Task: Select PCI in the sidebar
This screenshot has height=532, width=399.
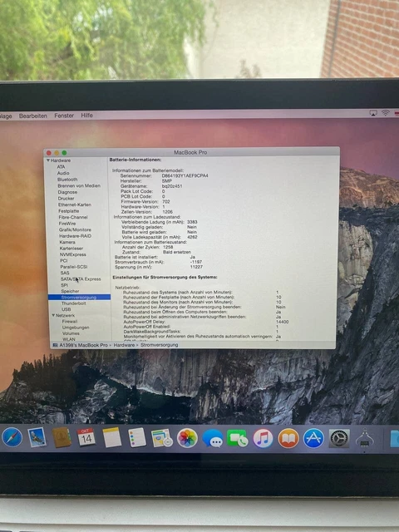Action: coord(63,260)
